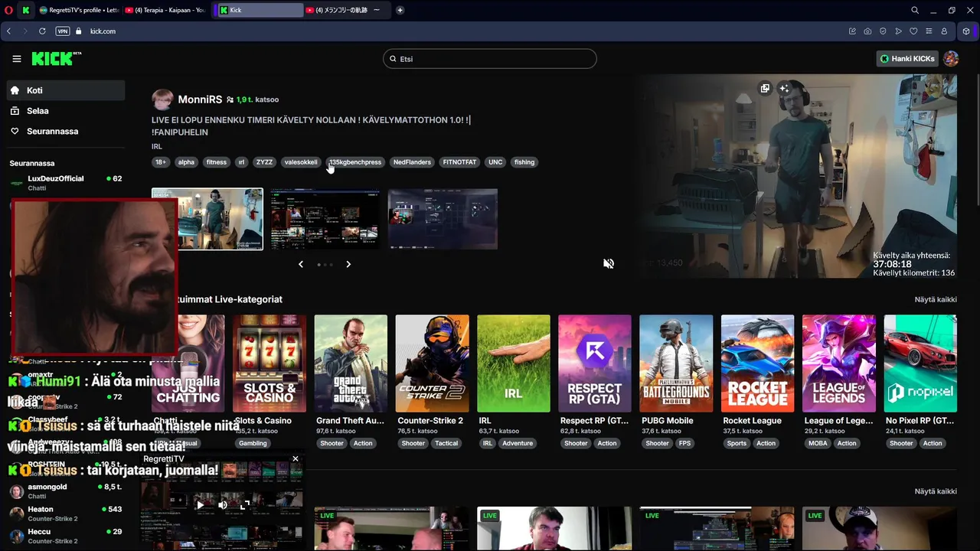This screenshot has height=551, width=980.
Task: Select the second featured stream thumbnail
Action: pyautogui.click(x=325, y=219)
